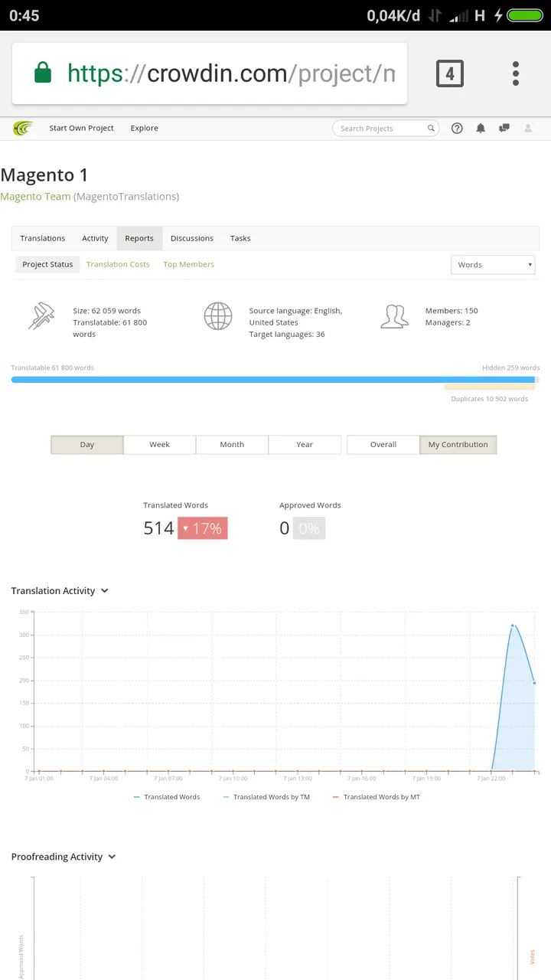The width and height of the screenshot is (551, 980).
Task: Click the Duplicates 10 902 words label
Action: point(489,399)
